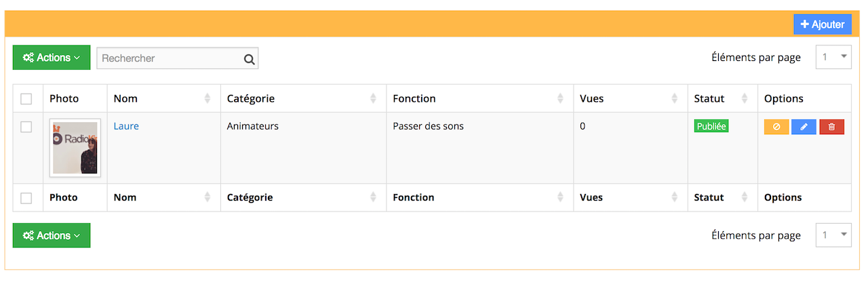This screenshot has width=868, height=284.
Task: Check the select-all checkbox in top header
Action: pos(26,99)
